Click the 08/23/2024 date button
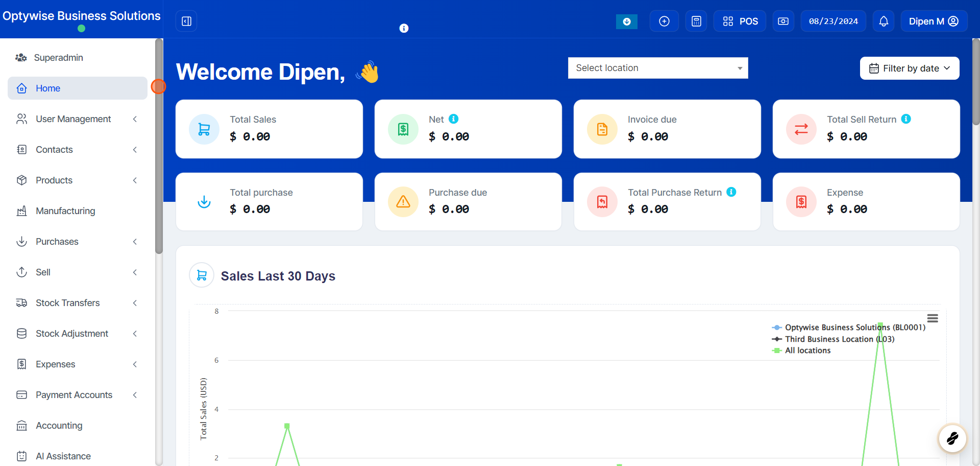 [x=834, y=21]
